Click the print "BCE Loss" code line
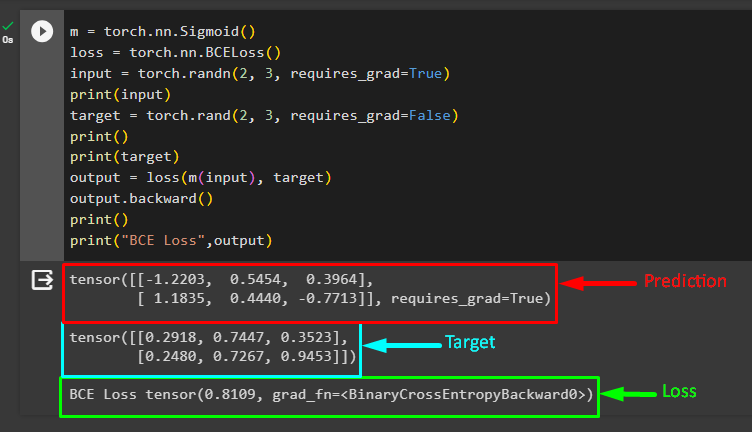752x432 pixels. point(171,240)
